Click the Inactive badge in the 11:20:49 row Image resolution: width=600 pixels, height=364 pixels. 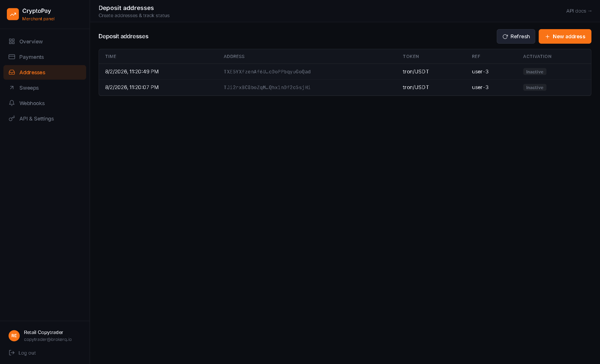click(535, 72)
